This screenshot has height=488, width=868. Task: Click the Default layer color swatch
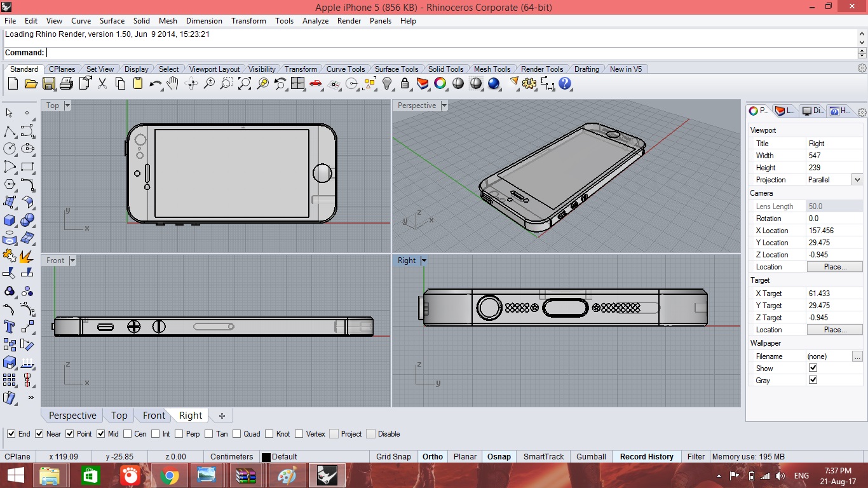[x=266, y=457]
